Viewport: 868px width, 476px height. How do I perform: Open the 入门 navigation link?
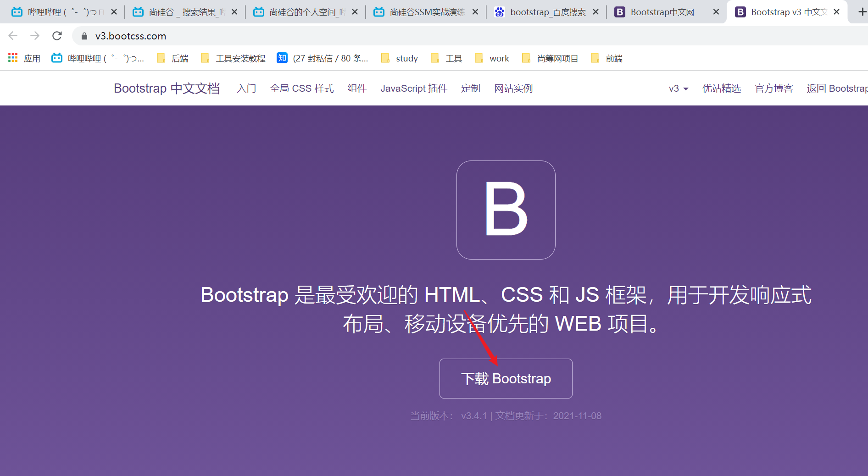click(246, 89)
